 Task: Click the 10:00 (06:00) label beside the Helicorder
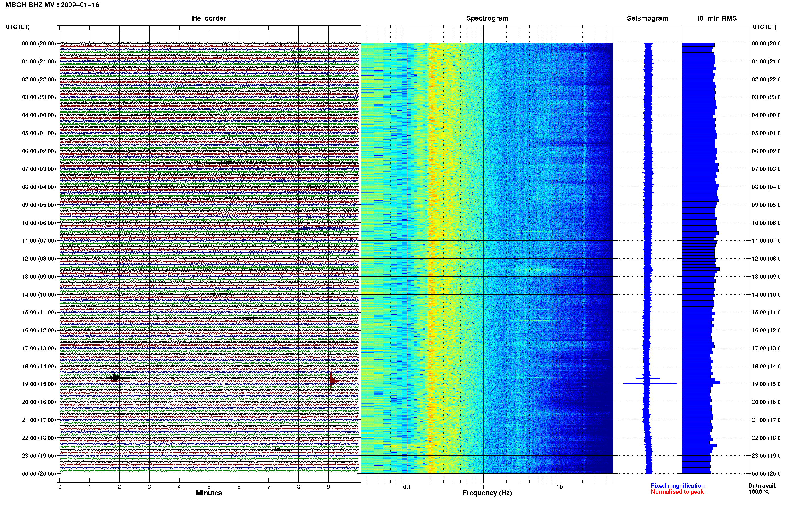tap(39, 223)
